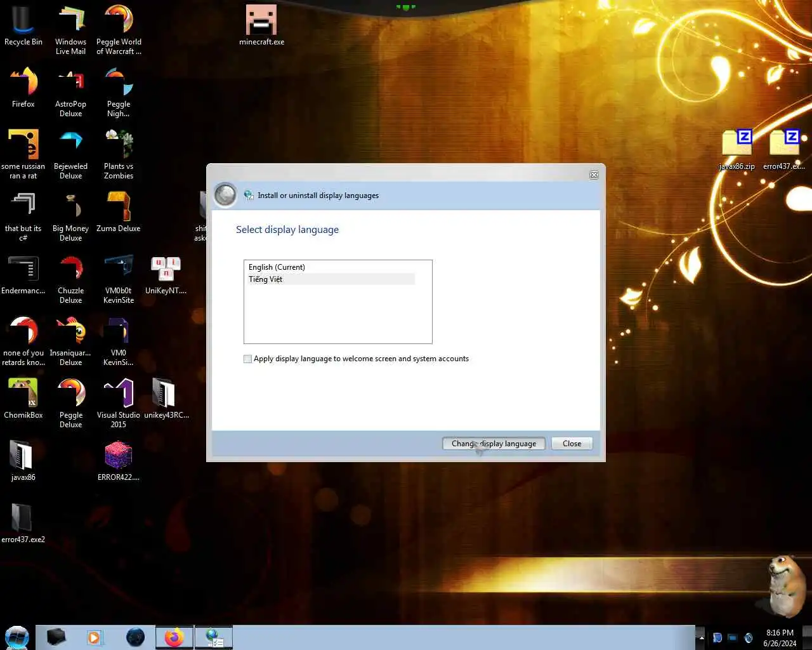Viewport: 812px width, 650px height.
Task: Open media player from taskbar
Action: click(x=95, y=637)
